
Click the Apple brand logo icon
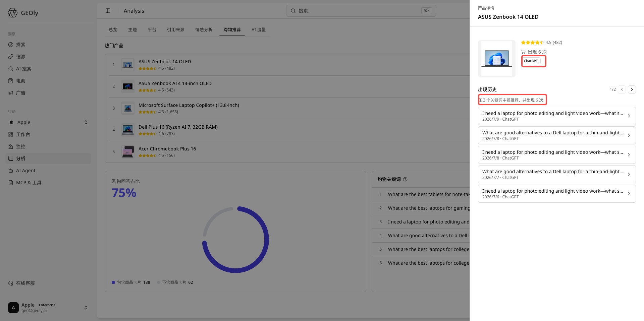(x=11, y=122)
